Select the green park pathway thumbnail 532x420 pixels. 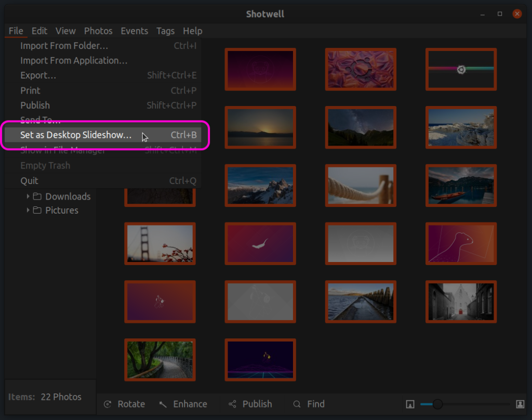pos(160,360)
